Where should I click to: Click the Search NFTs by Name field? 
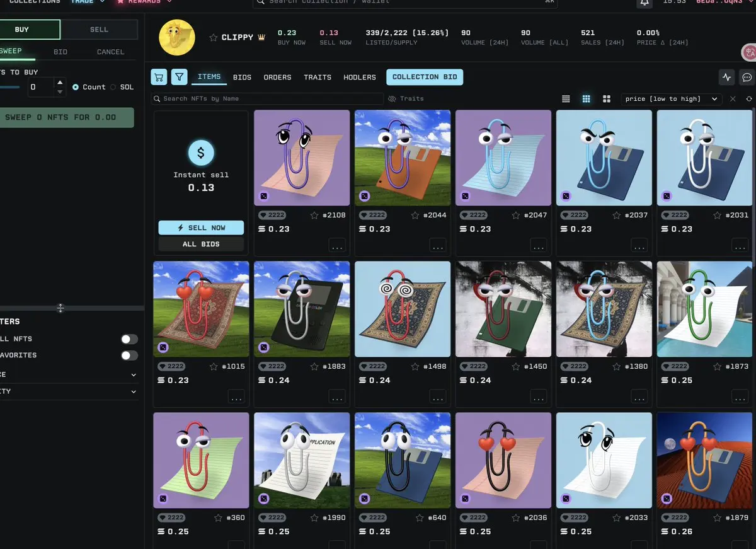pos(268,98)
